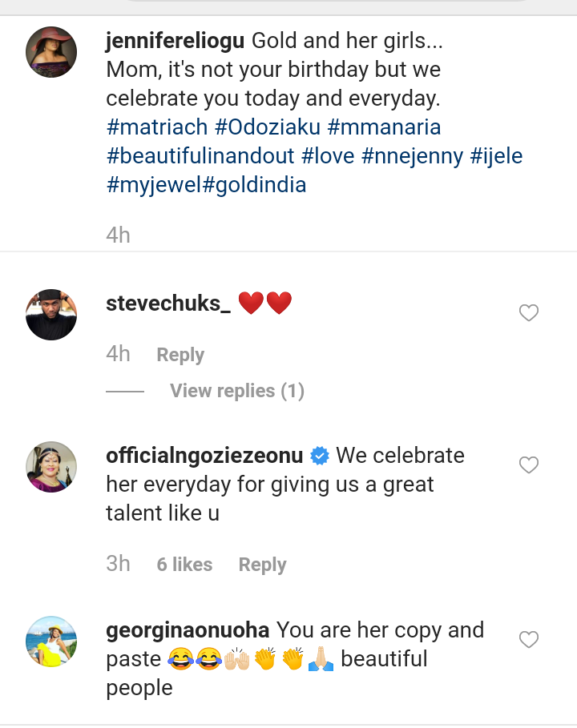
Task: Like officialngoziezeonu's comment with heart icon
Action: [x=529, y=465]
